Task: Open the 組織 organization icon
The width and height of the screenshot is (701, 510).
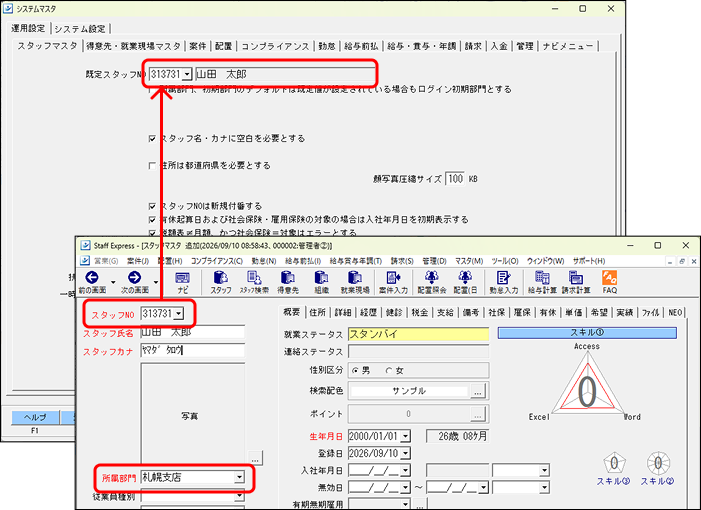Action: point(321,278)
